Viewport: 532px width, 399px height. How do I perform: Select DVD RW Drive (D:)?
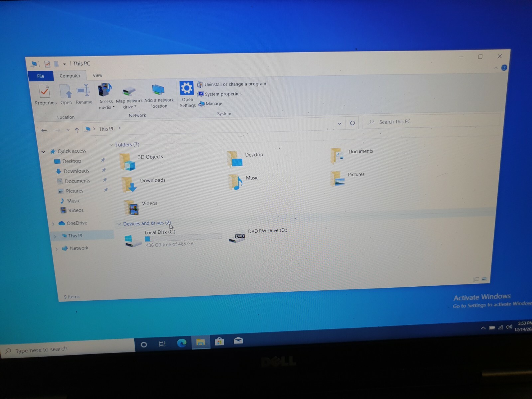(x=258, y=235)
